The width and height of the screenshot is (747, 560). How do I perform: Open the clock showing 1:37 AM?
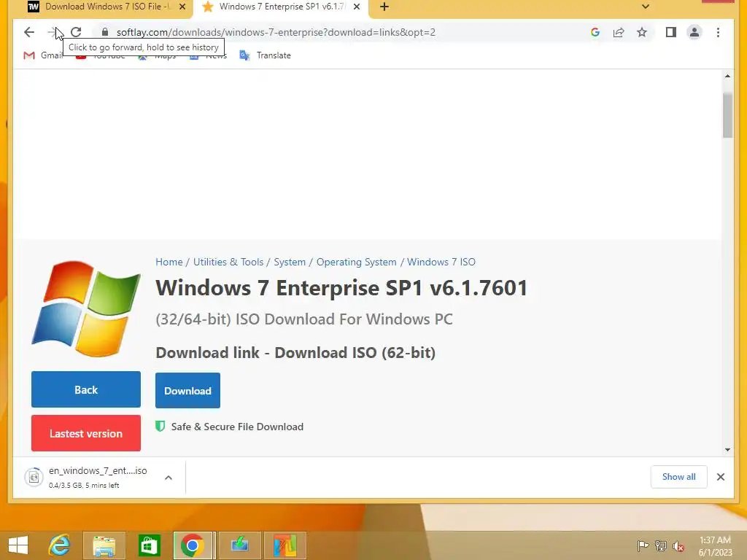tap(715, 545)
